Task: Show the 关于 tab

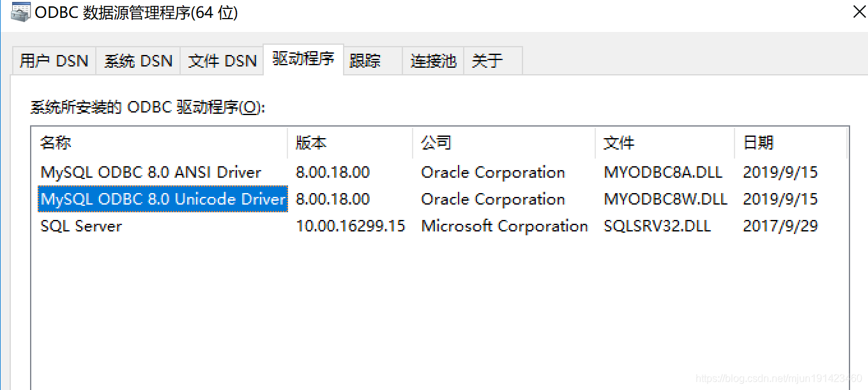Action: click(493, 61)
